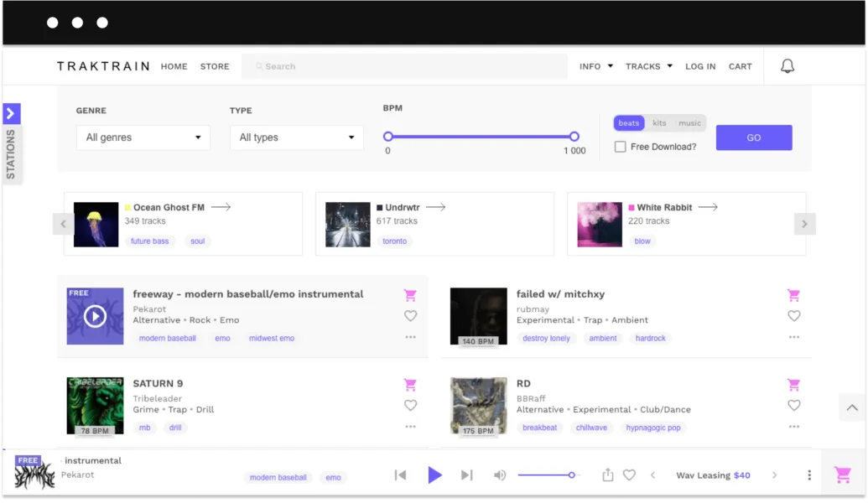Expand the STATIONS side panel

click(x=11, y=114)
